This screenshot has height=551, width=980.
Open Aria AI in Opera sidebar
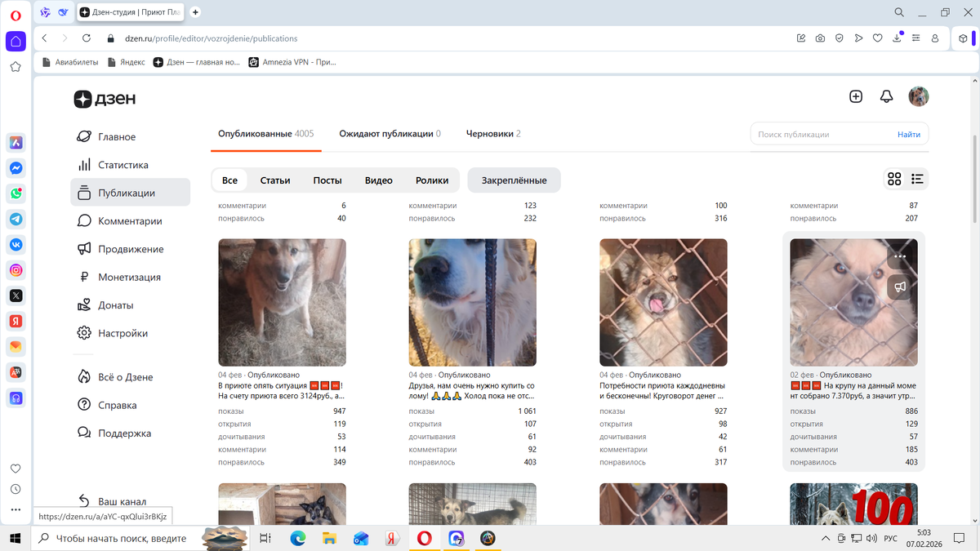(x=16, y=143)
